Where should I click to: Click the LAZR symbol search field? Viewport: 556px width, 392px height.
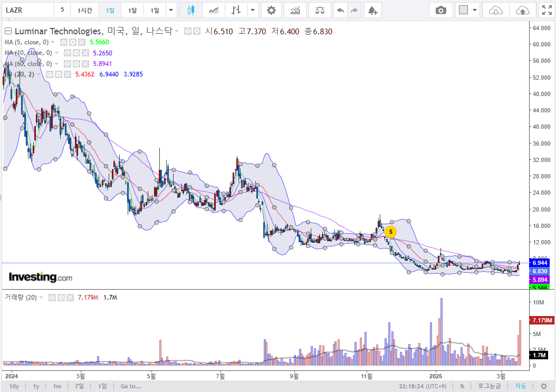click(27, 10)
